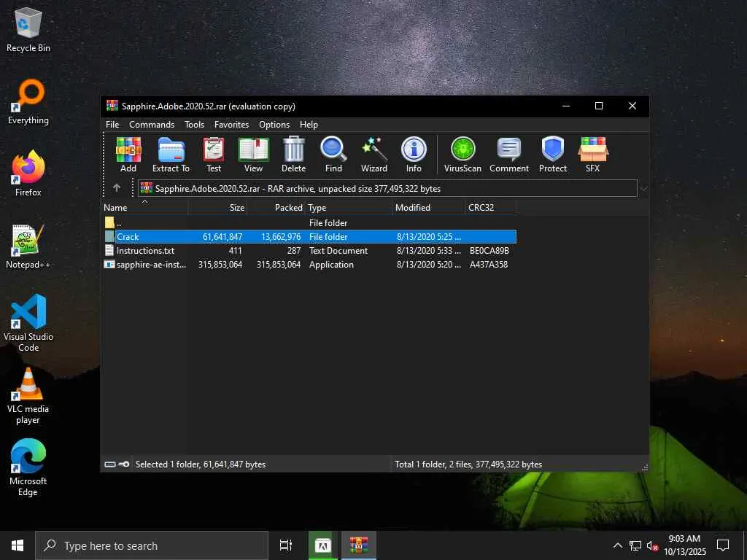747x560 pixels.
Task: Click the Text Document type cell
Action: click(338, 251)
